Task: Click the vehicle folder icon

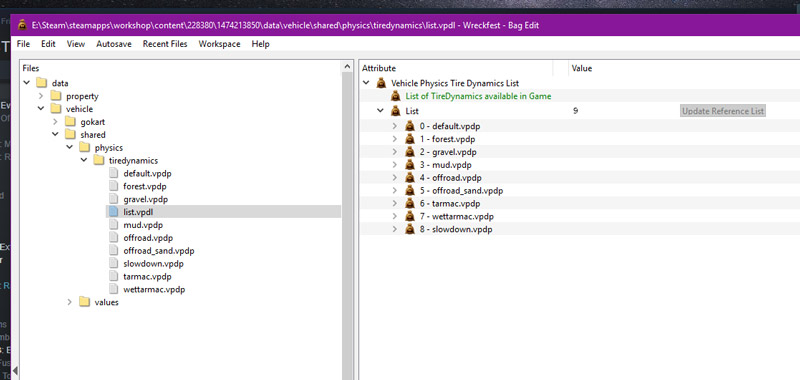Action: click(56, 109)
